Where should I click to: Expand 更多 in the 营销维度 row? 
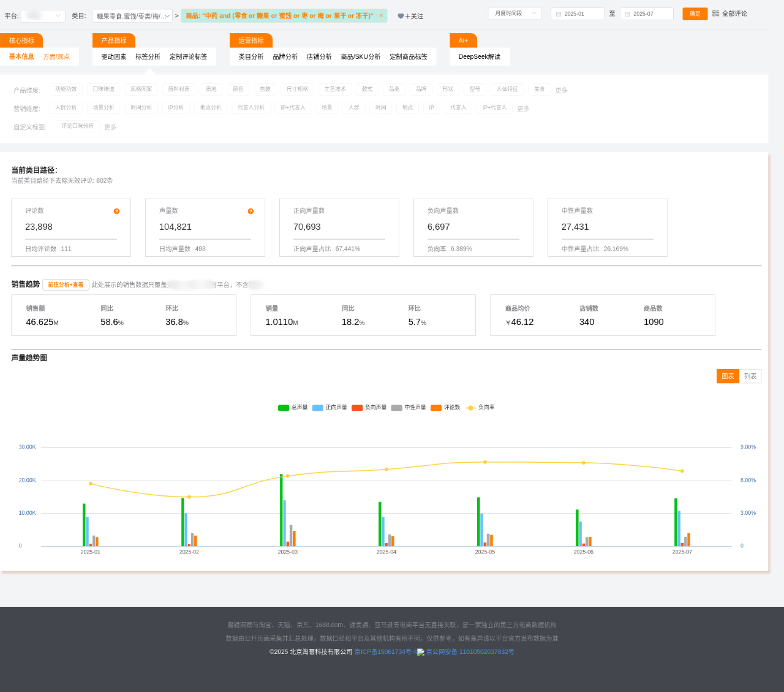click(523, 109)
